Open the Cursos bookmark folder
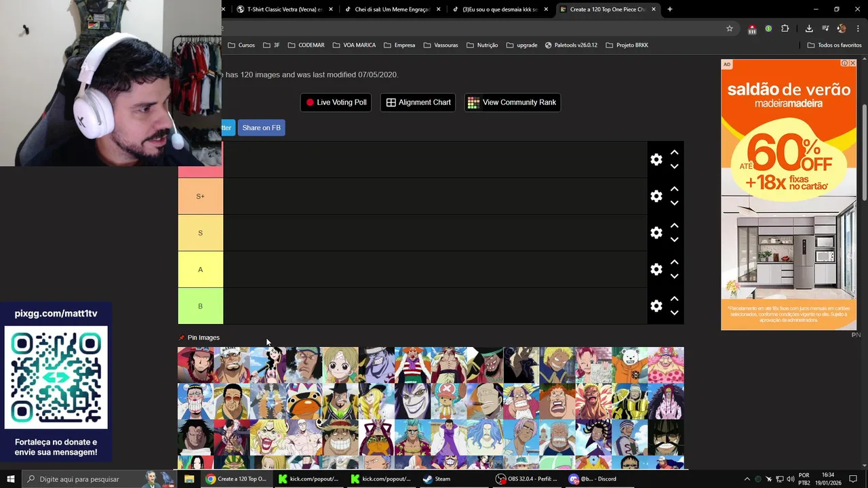 click(241, 45)
